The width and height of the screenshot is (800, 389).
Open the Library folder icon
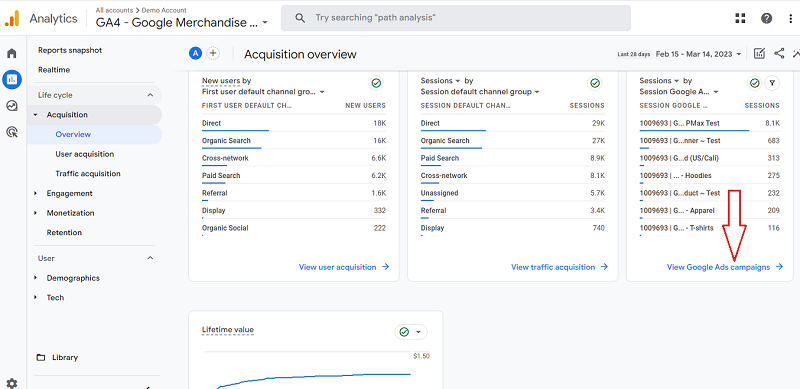pyautogui.click(x=41, y=357)
